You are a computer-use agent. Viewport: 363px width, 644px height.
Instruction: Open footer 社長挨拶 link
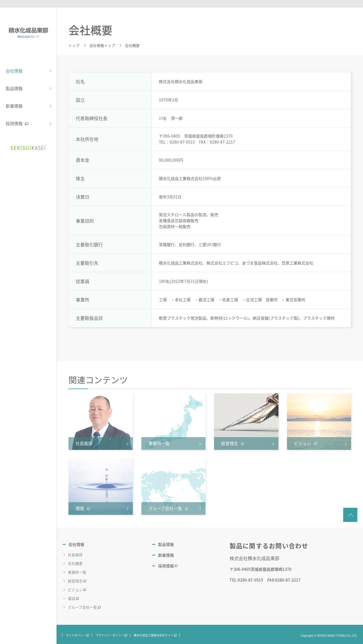point(75,555)
